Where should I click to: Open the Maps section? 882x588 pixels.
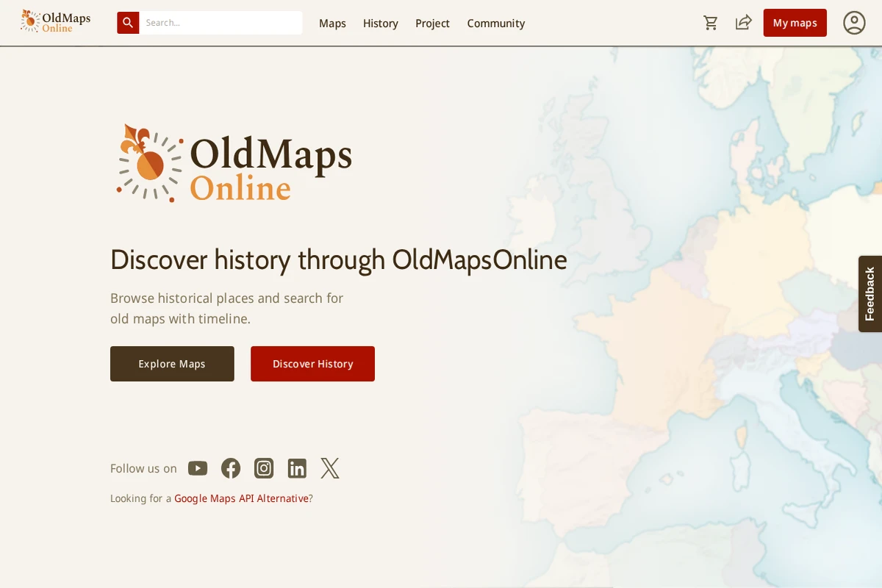click(332, 24)
